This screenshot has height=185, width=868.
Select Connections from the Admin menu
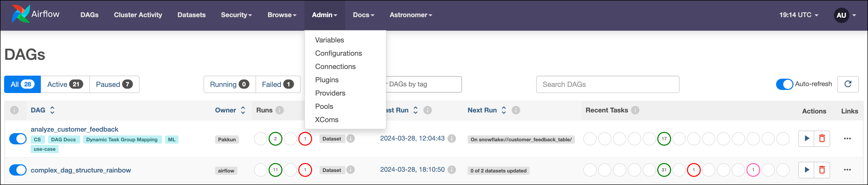[335, 66]
